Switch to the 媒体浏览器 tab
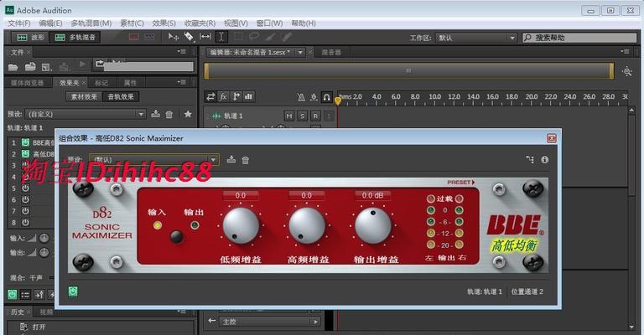Viewport: 644px width, 335px height. click(27, 83)
